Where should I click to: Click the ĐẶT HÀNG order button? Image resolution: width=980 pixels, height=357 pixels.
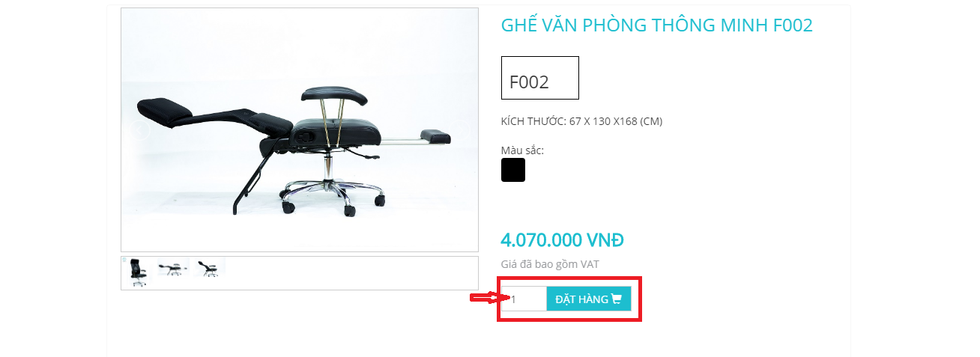pos(589,299)
